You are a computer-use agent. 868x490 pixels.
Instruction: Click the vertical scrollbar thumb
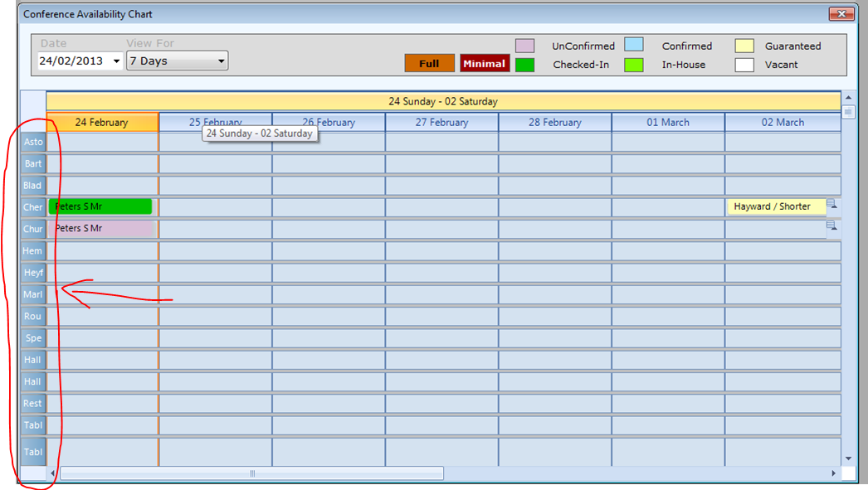coord(848,112)
